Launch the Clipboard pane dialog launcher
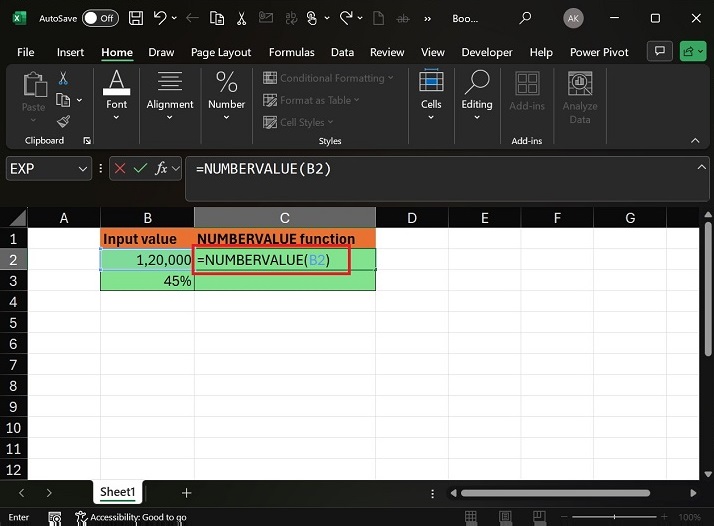 pyautogui.click(x=87, y=141)
